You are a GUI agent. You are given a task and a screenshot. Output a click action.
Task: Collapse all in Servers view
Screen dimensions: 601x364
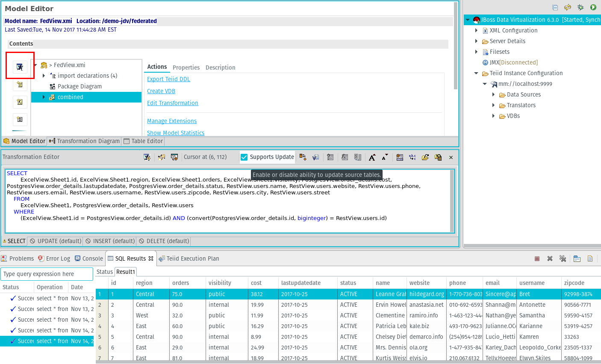click(x=555, y=7)
